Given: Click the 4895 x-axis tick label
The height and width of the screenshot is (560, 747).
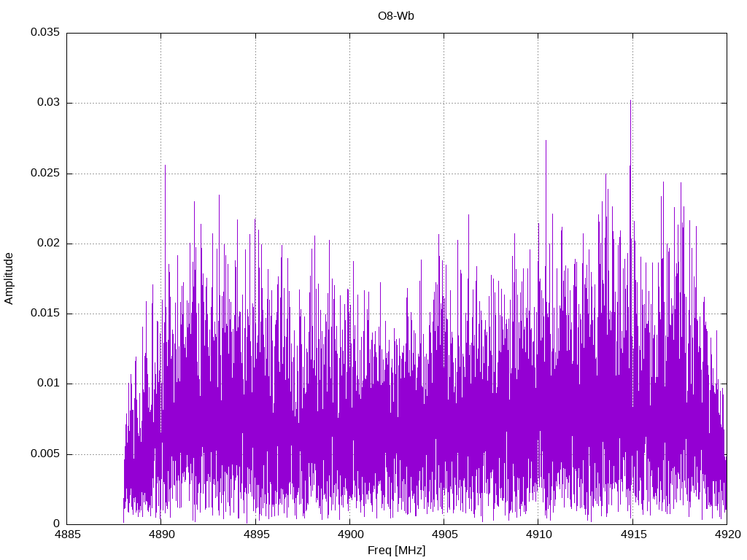Looking at the screenshot, I should [255, 534].
